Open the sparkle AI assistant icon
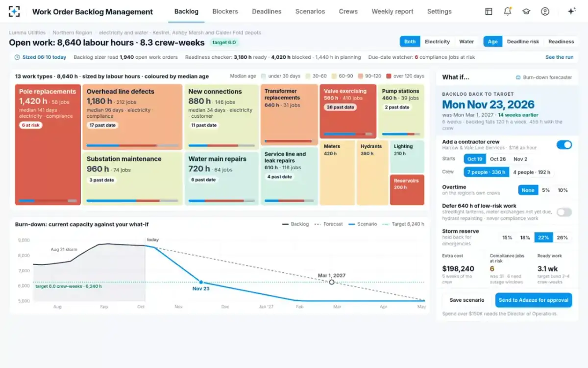The height and width of the screenshot is (368, 588). tap(571, 11)
